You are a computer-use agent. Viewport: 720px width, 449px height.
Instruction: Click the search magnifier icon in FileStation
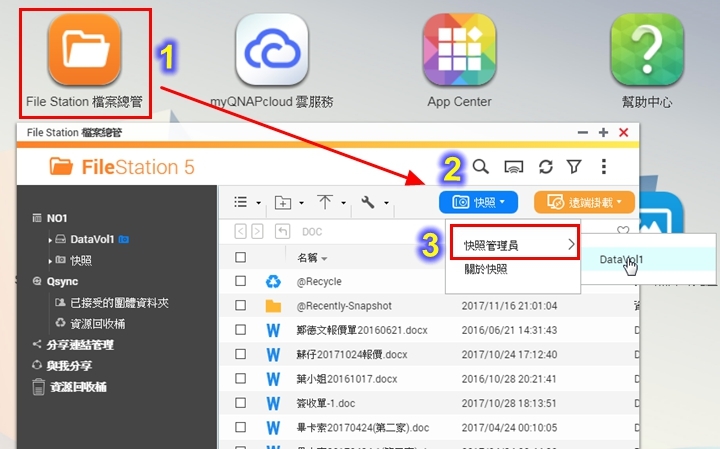[x=481, y=167]
